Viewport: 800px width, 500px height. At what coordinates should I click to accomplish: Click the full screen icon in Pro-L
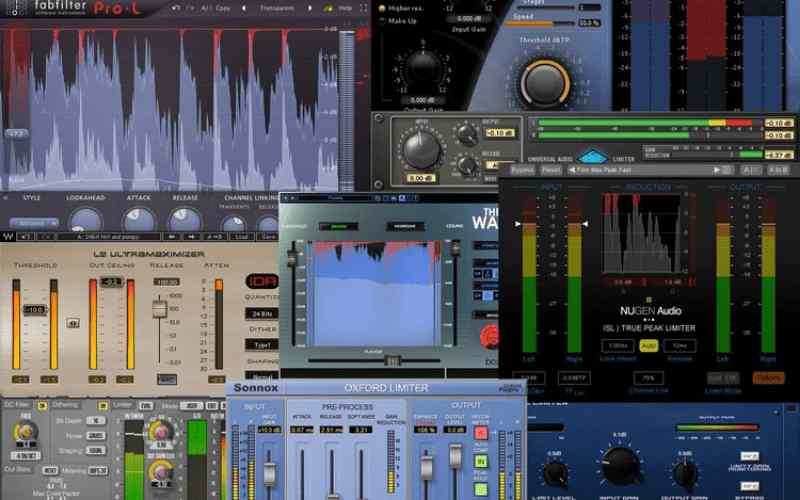point(364,8)
